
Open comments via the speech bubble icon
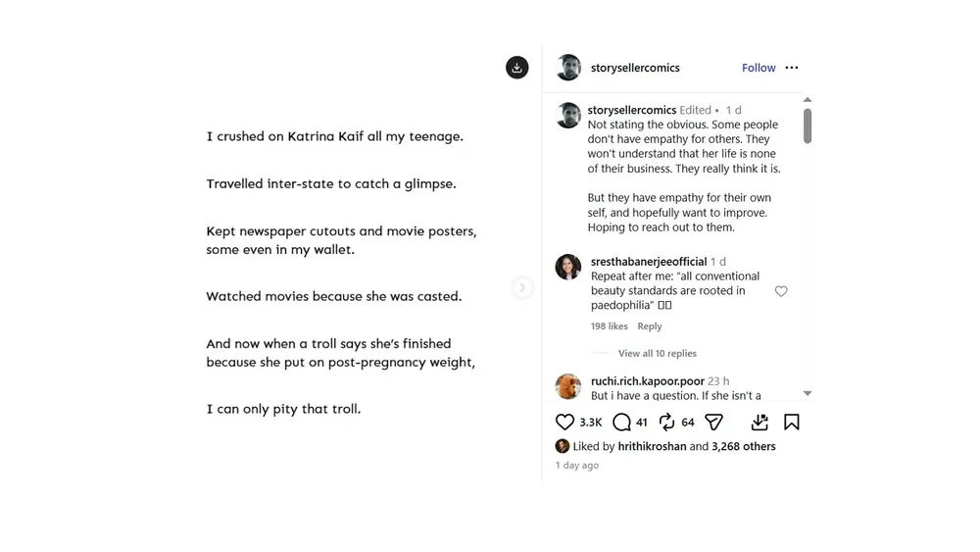[x=621, y=422]
